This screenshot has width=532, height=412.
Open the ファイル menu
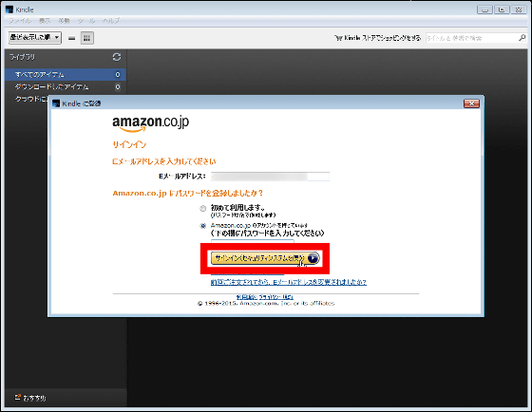tap(20, 21)
